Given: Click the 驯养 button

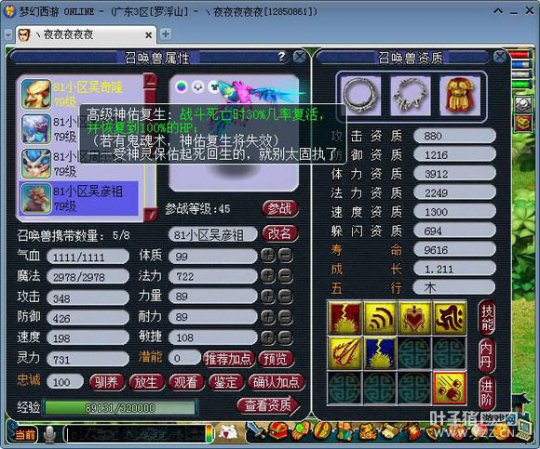Looking at the screenshot, I should [x=107, y=382].
